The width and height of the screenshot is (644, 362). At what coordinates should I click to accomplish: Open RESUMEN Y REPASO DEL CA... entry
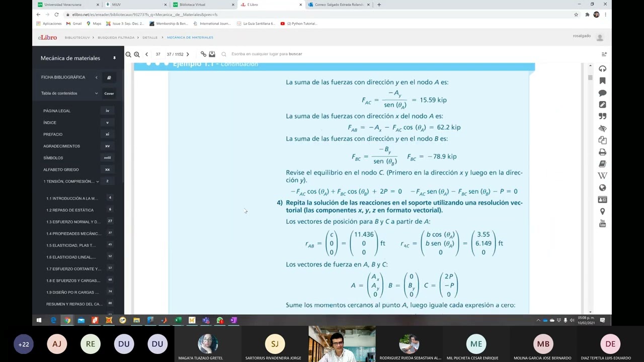pos(74,304)
